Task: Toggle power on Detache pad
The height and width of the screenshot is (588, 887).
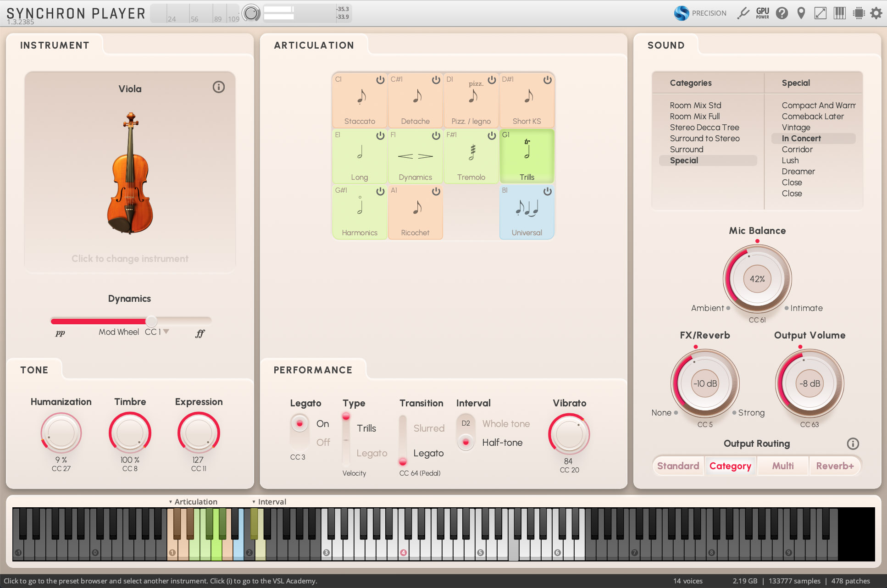Action: (x=436, y=80)
